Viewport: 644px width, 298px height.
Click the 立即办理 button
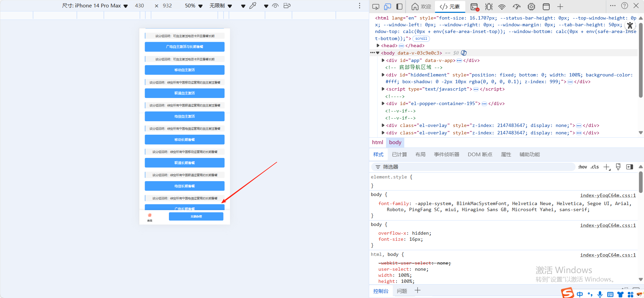pyautogui.click(x=196, y=217)
